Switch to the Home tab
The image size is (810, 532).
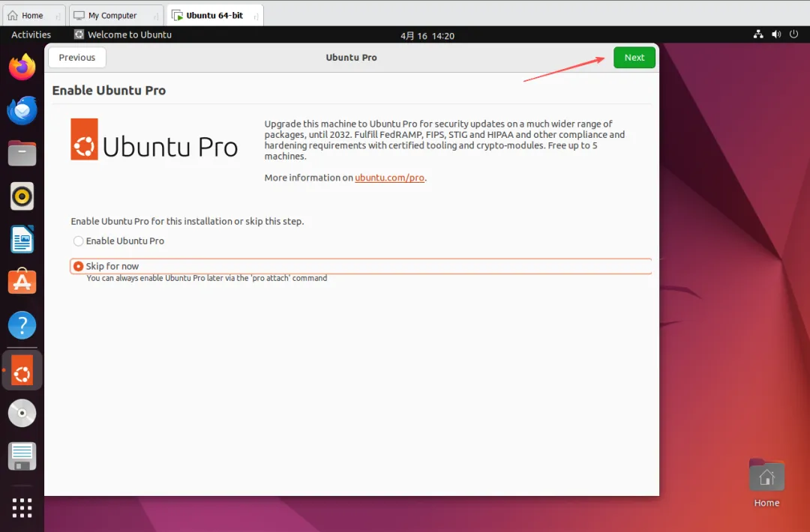(x=34, y=16)
